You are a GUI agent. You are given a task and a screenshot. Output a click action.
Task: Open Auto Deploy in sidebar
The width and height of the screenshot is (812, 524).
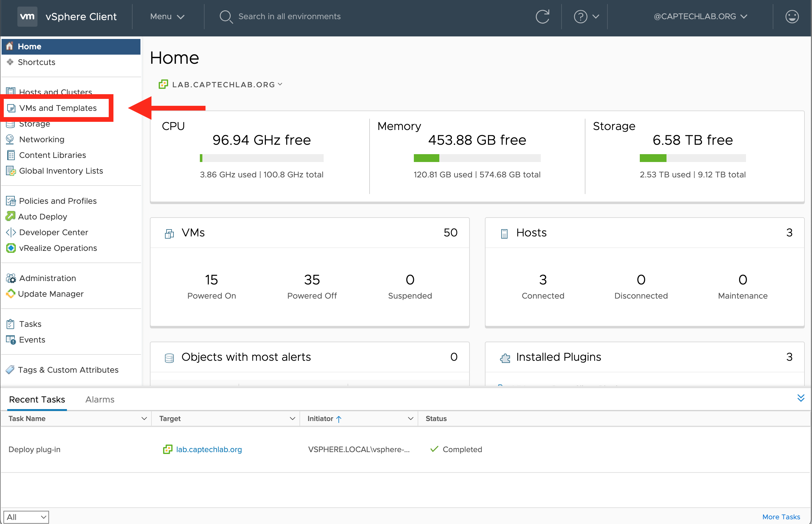pos(42,217)
